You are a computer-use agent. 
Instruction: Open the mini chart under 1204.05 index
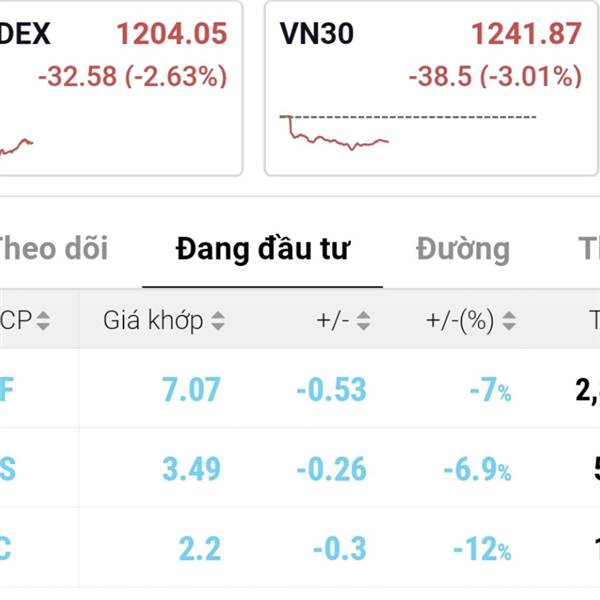[16, 147]
